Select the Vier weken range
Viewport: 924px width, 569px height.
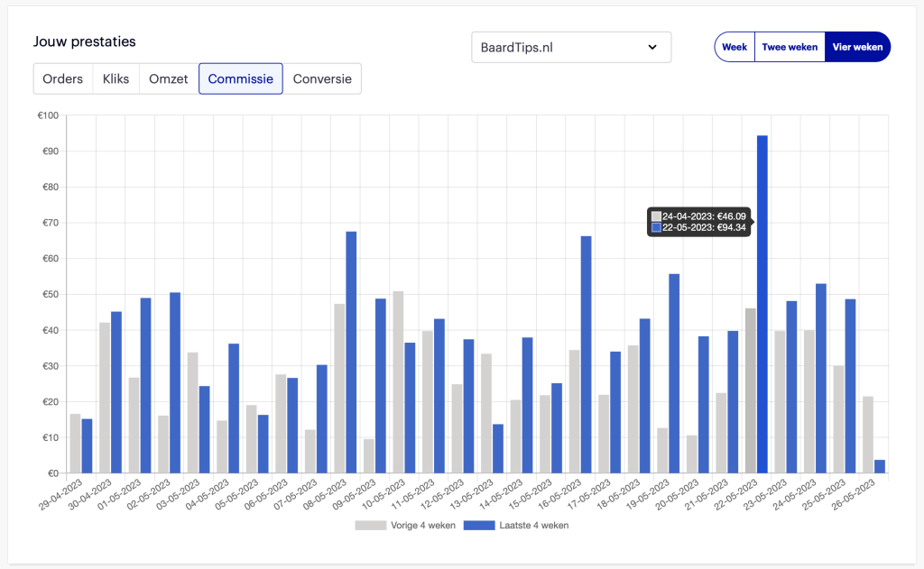(857, 47)
